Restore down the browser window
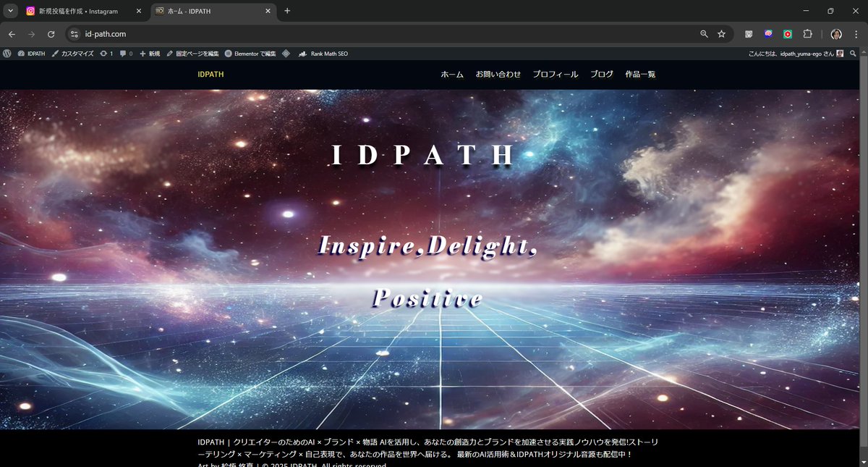This screenshot has height=467, width=868. [830, 11]
